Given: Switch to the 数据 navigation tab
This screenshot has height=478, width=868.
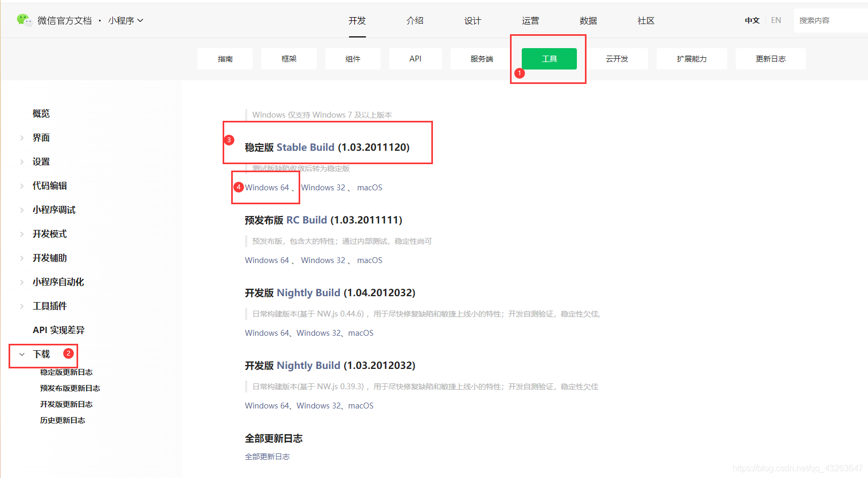Looking at the screenshot, I should tap(588, 20).
